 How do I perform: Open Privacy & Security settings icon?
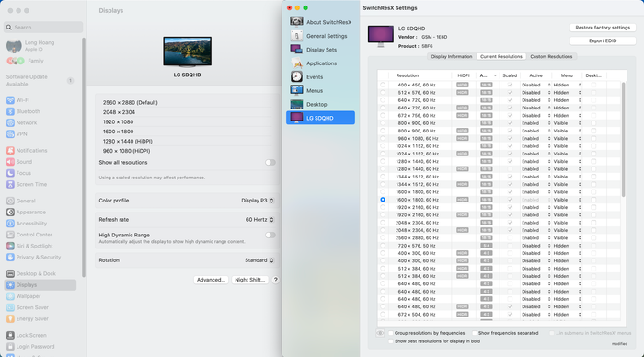click(10, 258)
